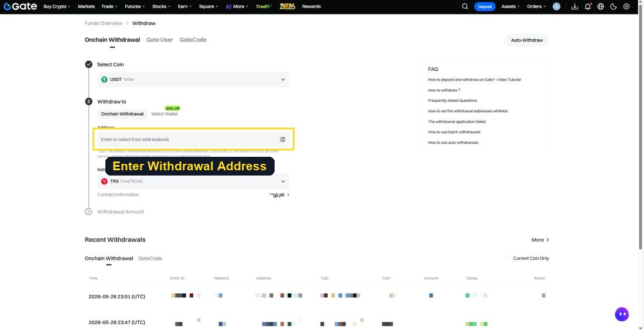
Task: Open the Futures dropdown menu
Action: 135,6
